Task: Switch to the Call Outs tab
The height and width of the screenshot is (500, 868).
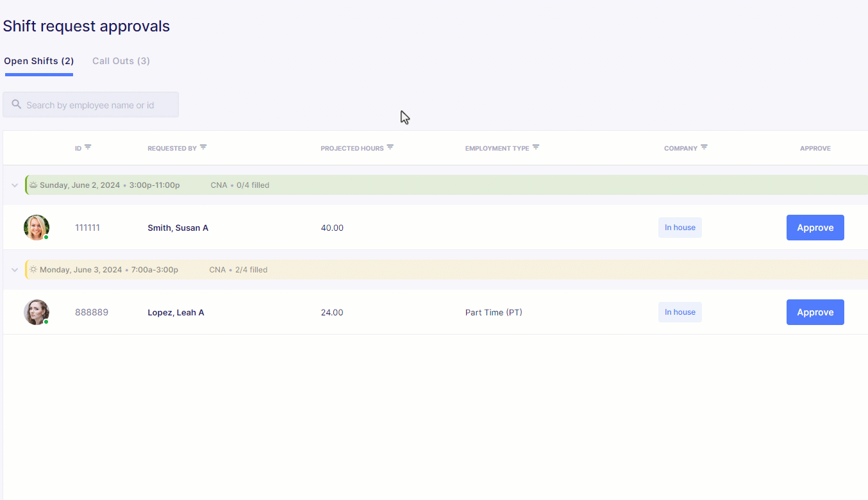Action: [x=121, y=61]
